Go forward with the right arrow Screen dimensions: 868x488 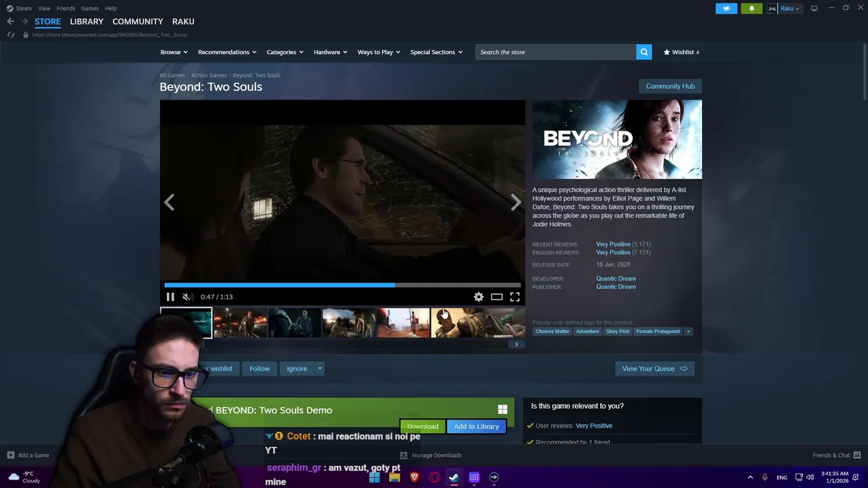pyautogui.click(x=25, y=22)
